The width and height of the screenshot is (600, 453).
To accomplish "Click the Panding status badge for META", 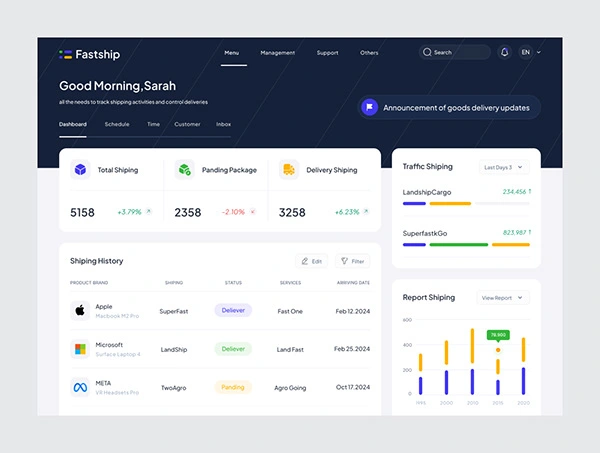I will click(x=233, y=387).
